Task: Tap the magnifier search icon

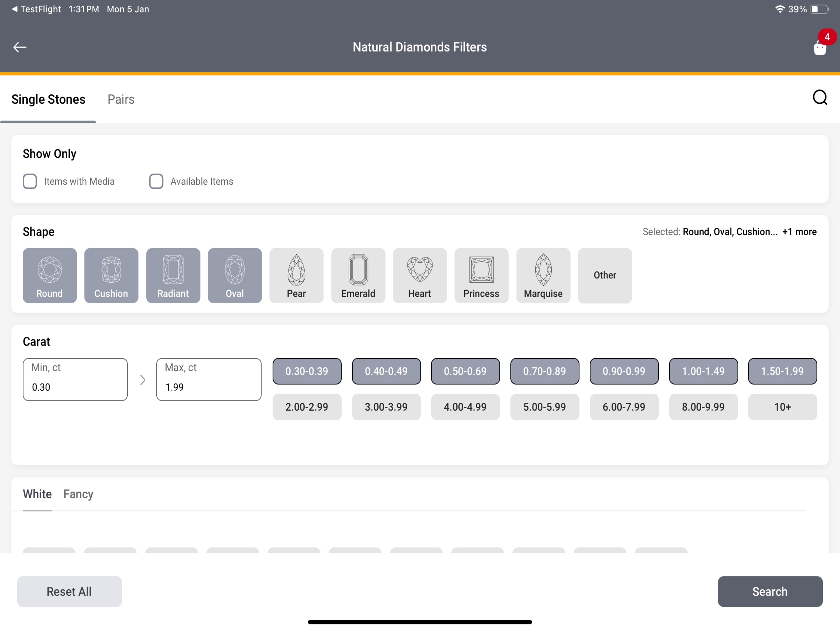Action: point(820,97)
